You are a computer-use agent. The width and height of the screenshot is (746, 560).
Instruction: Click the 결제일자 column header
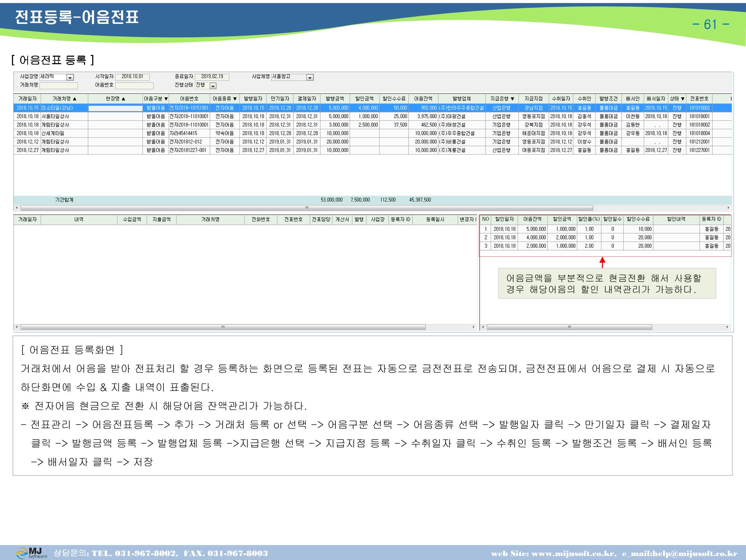click(x=307, y=99)
